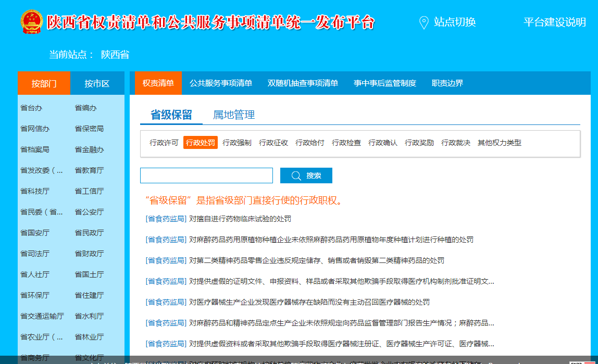Open 平台建设说明 link in header

pyautogui.click(x=554, y=22)
